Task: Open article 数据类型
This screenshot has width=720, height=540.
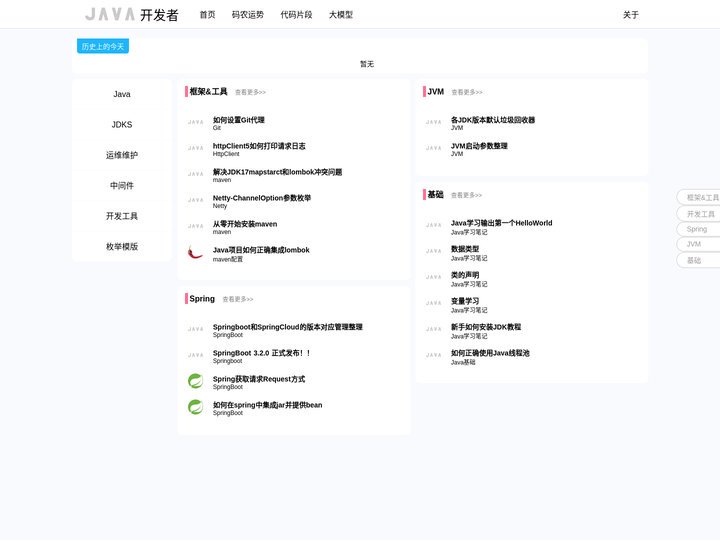Action: 465,249
